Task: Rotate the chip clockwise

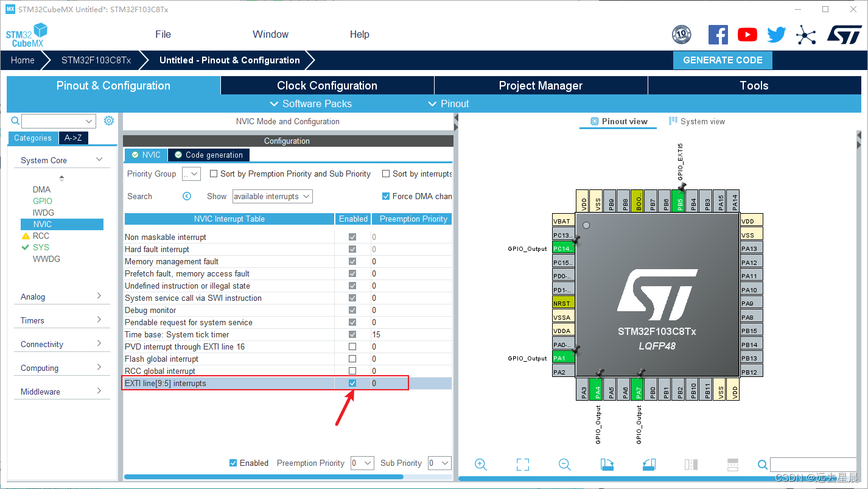Action: tap(607, 465)
